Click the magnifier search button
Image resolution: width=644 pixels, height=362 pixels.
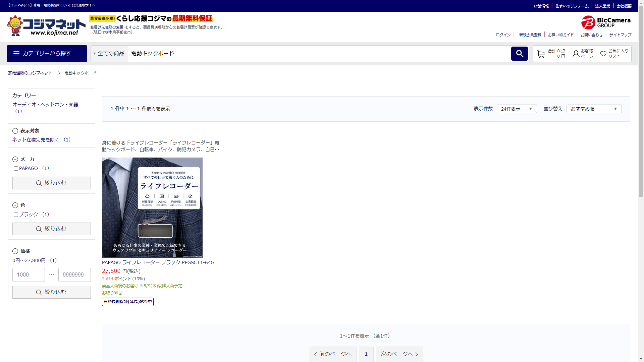coord(519,54)
